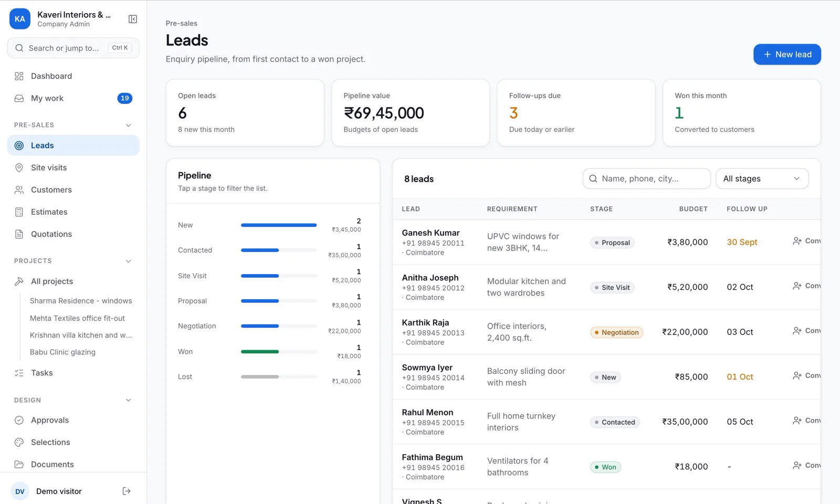Click the Negotiation stage badge for Karthik Raja
The width and height of the screenshot is (840, 504).
click(616, 332)
